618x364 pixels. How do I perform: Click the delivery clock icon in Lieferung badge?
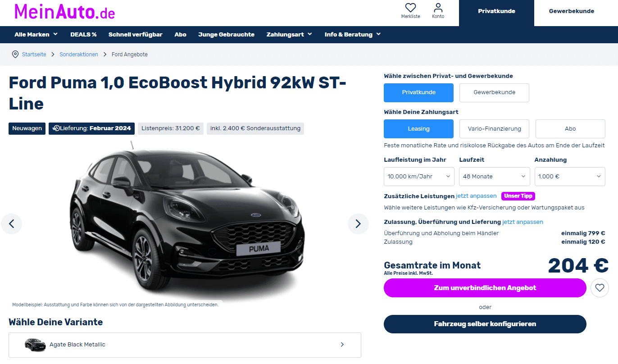coord(56,128)
